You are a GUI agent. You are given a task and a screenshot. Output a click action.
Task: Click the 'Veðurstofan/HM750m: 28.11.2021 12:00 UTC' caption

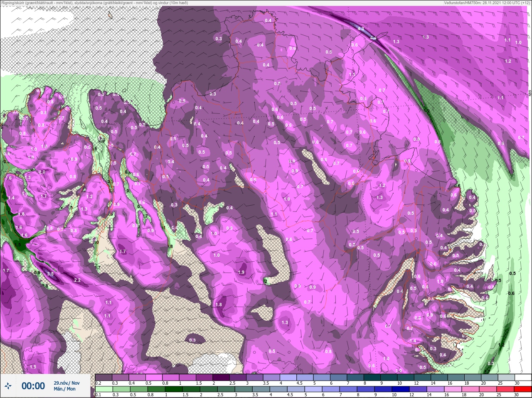coord(486,2)
